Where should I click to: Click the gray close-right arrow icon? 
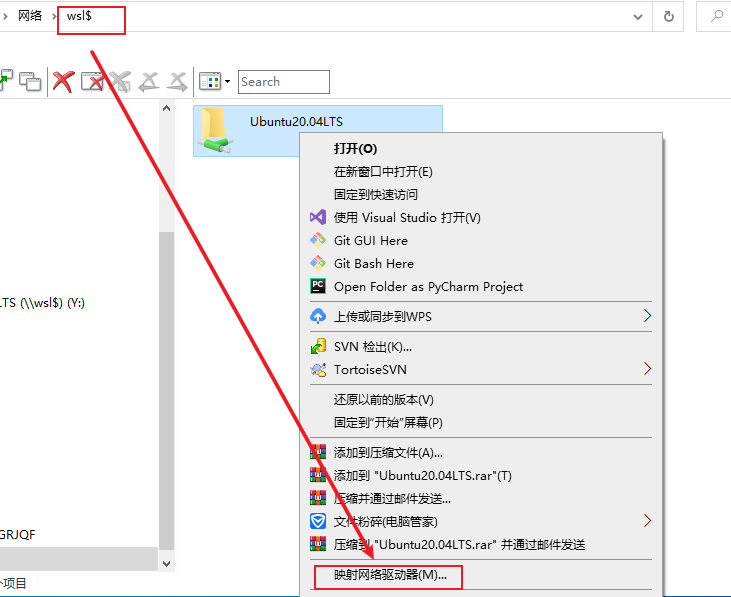coord(177,82)
